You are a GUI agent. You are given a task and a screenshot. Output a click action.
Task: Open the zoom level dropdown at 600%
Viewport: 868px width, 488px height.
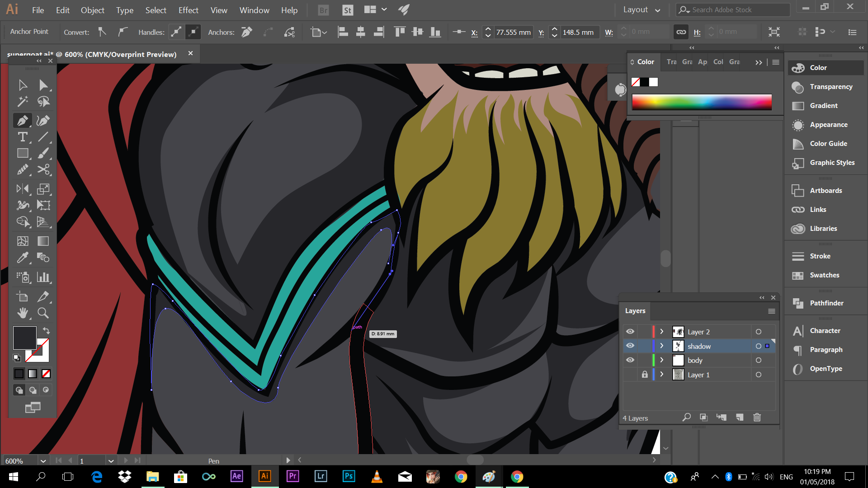tap(43, 461)
